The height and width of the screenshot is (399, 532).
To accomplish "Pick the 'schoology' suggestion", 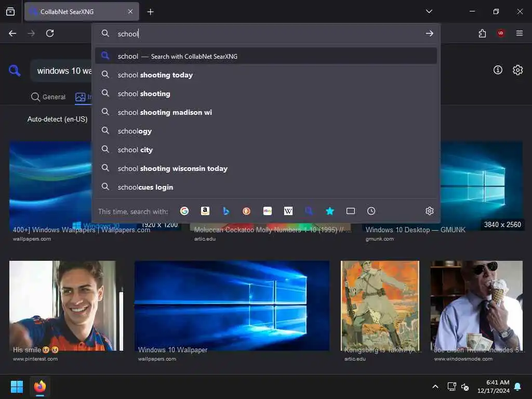I will (266, 131).
